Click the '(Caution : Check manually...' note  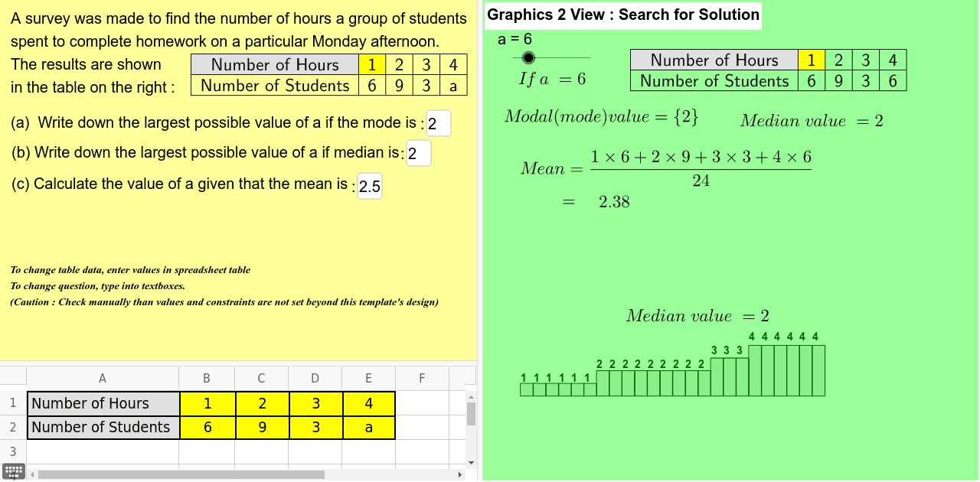coord(224,302)
